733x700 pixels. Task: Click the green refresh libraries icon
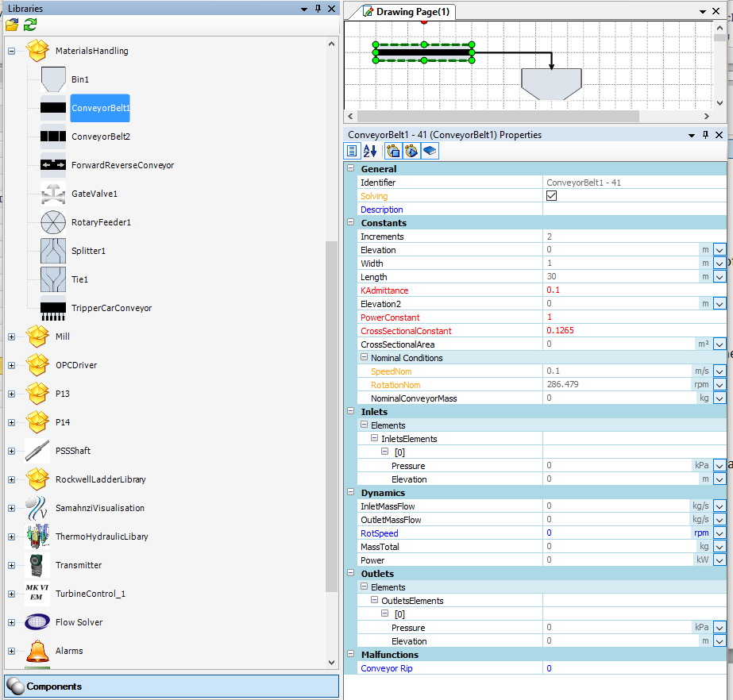[x=29, y=25]
